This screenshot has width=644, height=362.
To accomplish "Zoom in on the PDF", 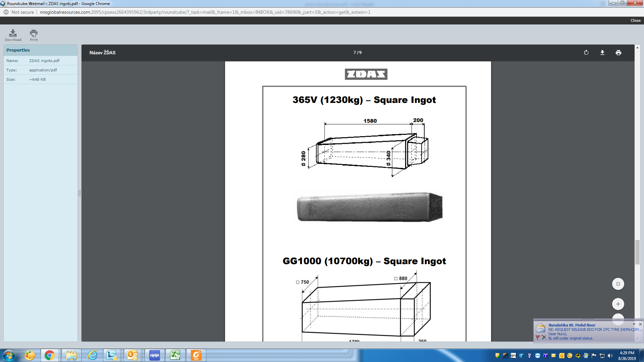I will (x=618, y=304).
